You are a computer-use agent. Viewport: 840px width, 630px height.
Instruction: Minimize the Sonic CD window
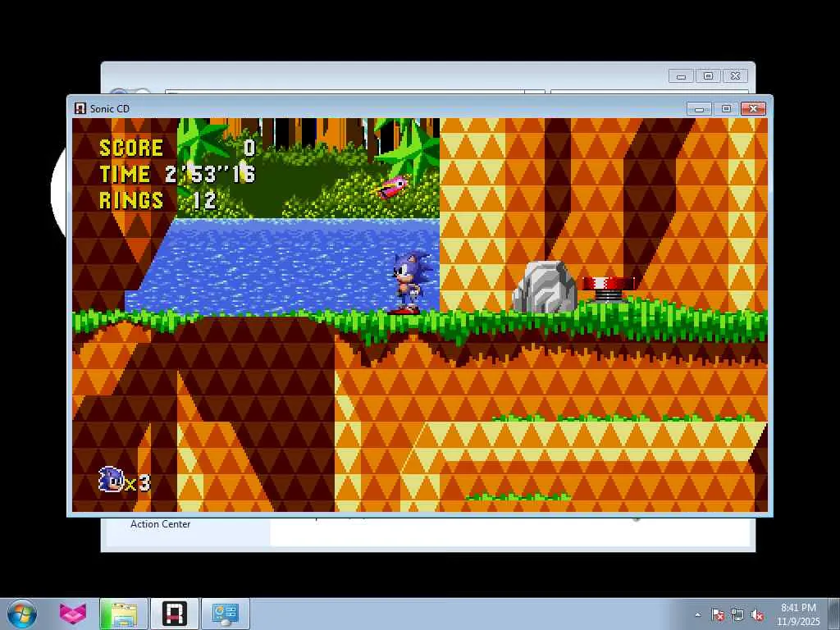[x=699, y=109]
